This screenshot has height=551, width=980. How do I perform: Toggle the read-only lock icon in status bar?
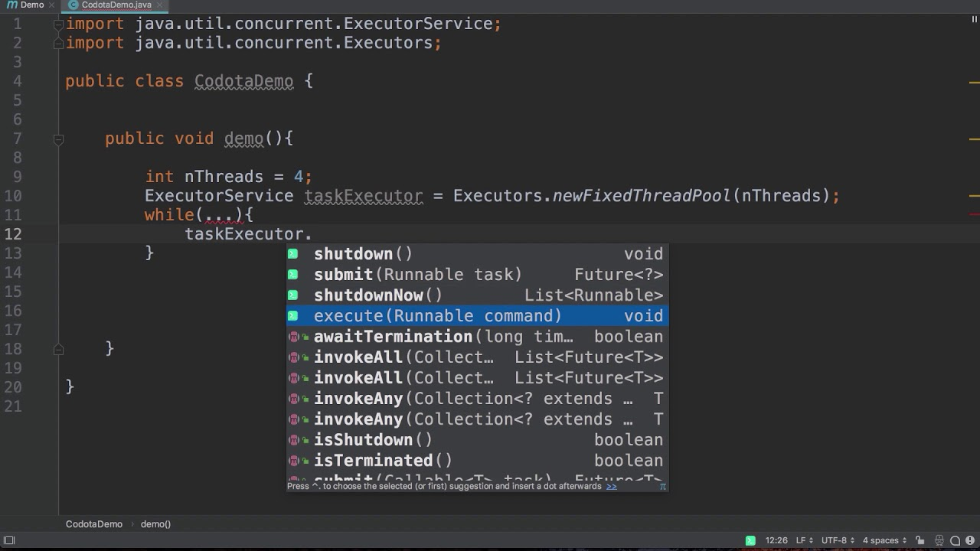[x=920, y=540]
